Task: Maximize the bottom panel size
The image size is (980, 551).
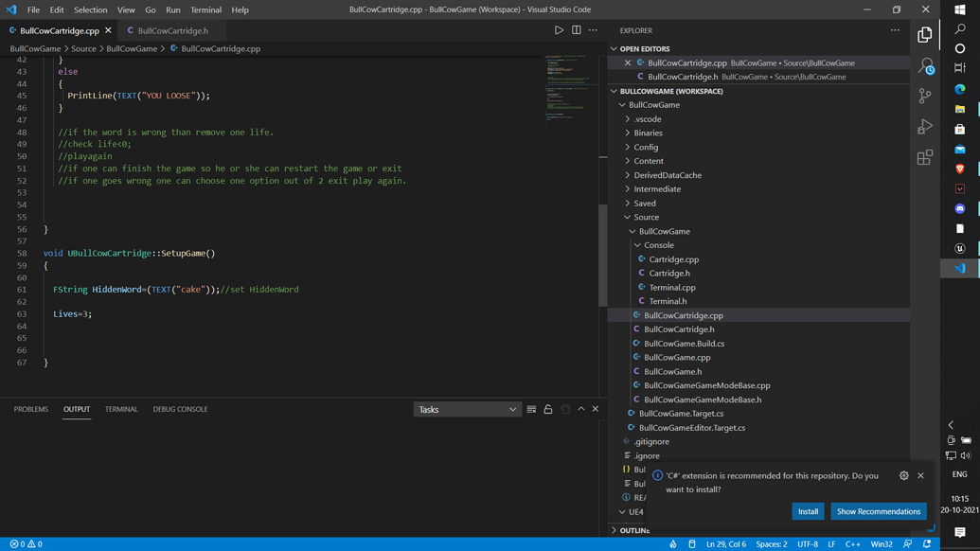Action: [x=581, y=409]
